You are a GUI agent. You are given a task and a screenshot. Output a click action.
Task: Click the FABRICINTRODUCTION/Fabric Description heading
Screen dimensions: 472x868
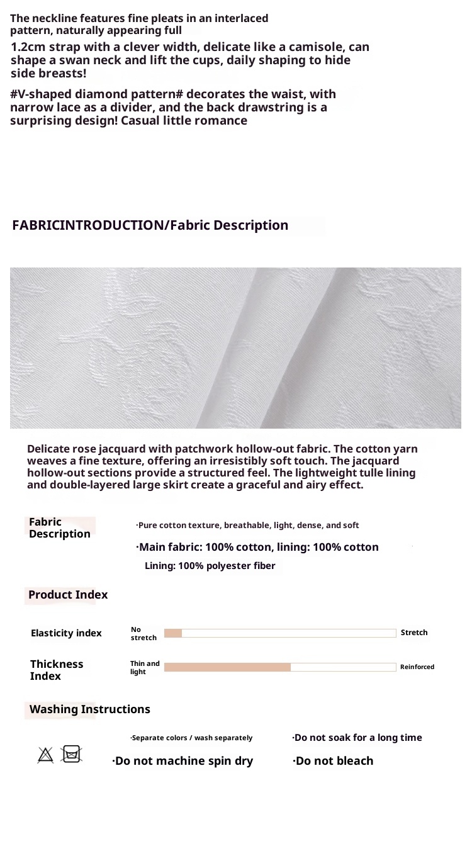[150, 225]
